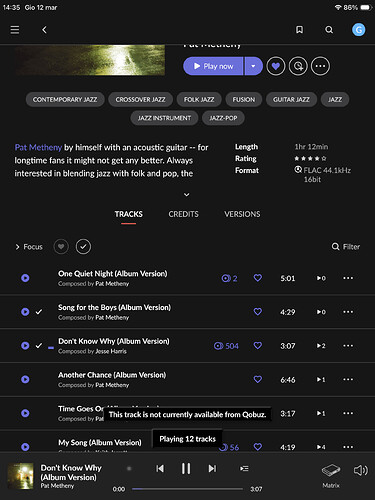Open bookmarks icon in top bar
The image size is (375, 500).
tap(299, 30)
